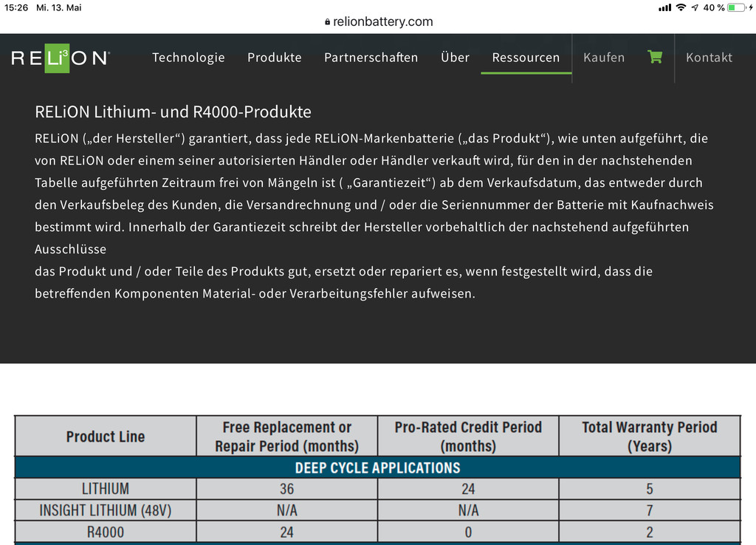Tap the lock icon beside the URL
The width and height of the screenshot is (756, 545).
tap(327, 21)
